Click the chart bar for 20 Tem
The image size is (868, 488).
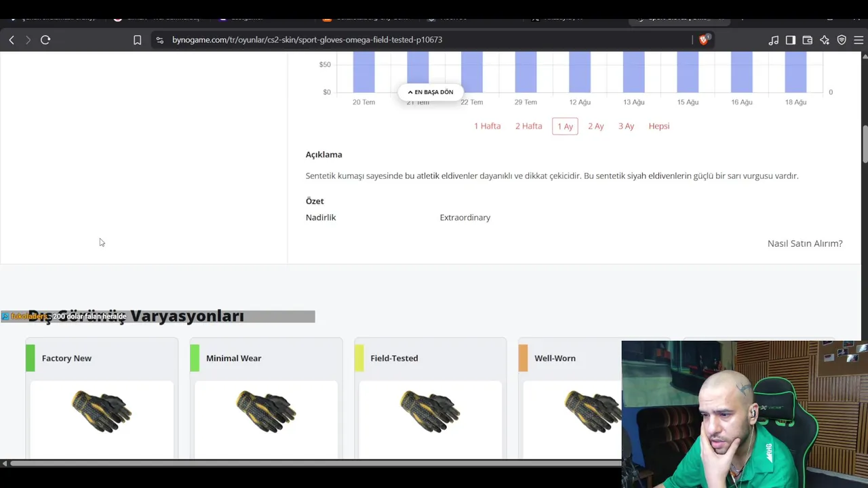point(363,72)
